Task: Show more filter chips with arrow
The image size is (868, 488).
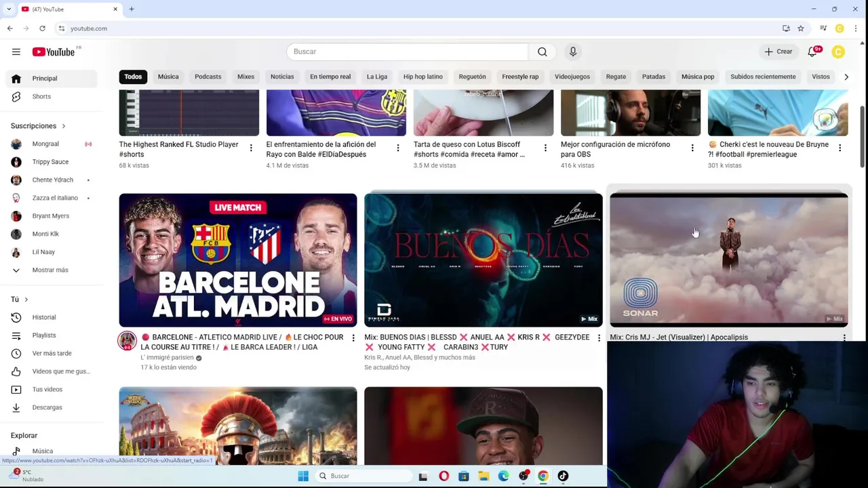Action: [x=846, y=77]
